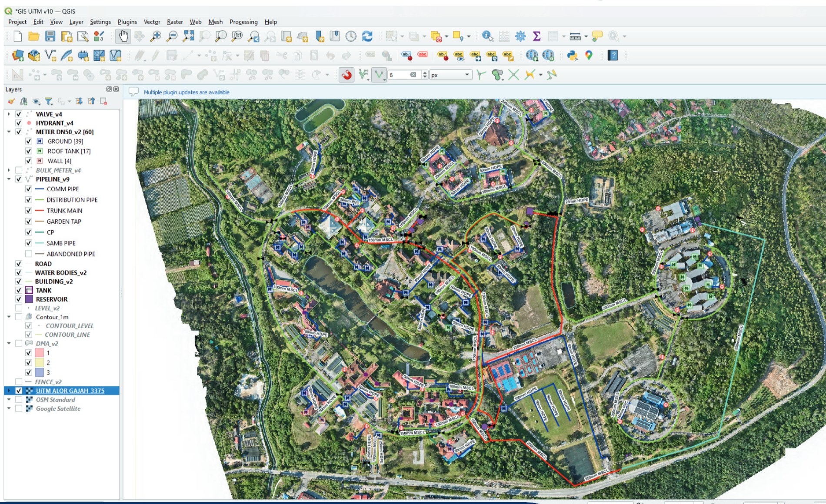Toggle visibility of HYDRANT_v4 layer
Image resolution: width=826 pixels, height=504 pixels.
pos(19,123)
